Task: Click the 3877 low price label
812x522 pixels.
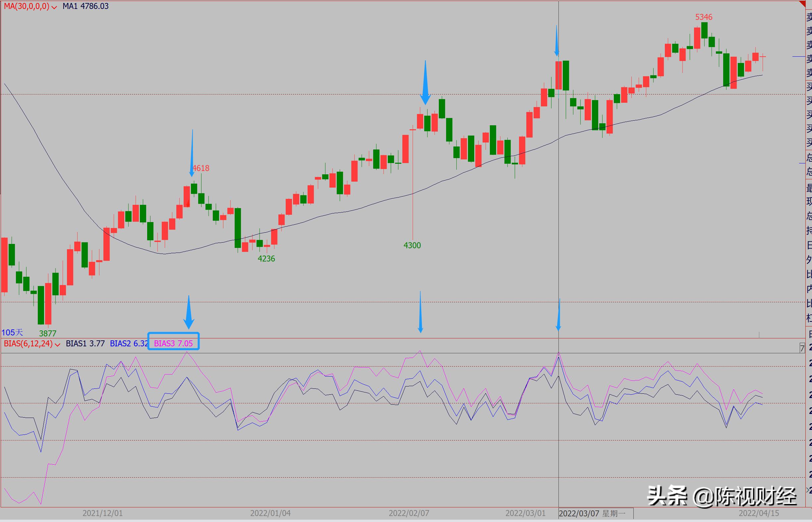Action: tap(47, 333)
